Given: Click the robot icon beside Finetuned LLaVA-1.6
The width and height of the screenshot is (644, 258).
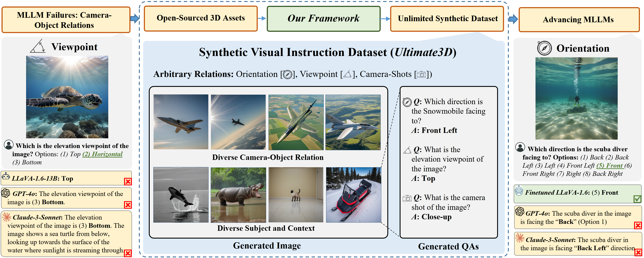Looking at the screenshot, I should pyautogui.click(x=519, y=191).
